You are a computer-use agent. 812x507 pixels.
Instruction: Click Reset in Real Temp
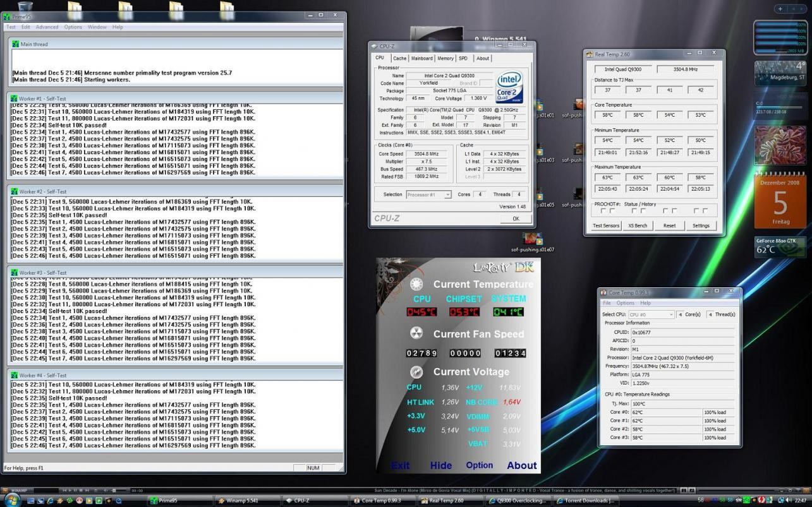pyautogui.click(x=669, y=225)
